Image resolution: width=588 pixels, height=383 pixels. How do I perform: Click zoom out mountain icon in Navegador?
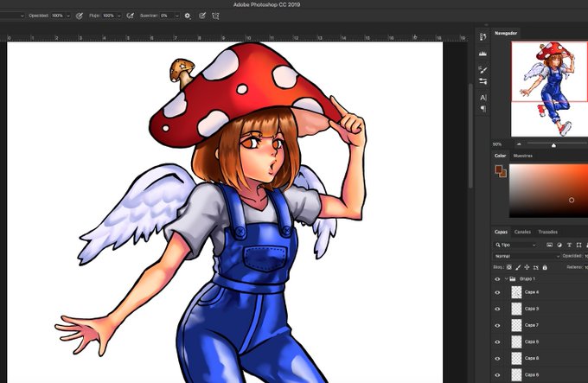(x=519, y=144)
